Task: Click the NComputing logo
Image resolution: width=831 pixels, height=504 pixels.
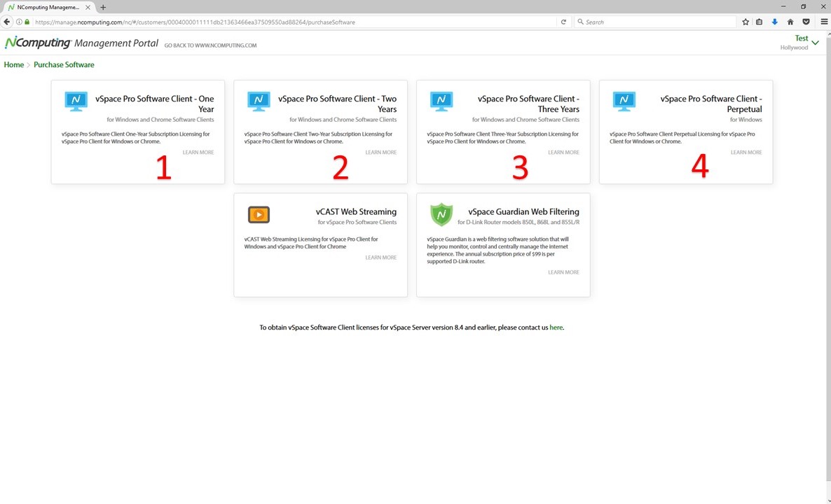Action: (38, 43)
